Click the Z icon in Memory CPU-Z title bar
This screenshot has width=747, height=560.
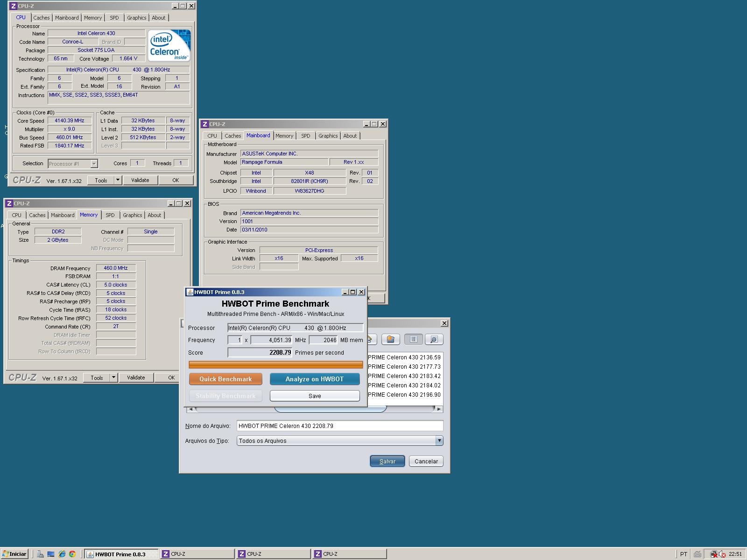click(x=9, y=203)
